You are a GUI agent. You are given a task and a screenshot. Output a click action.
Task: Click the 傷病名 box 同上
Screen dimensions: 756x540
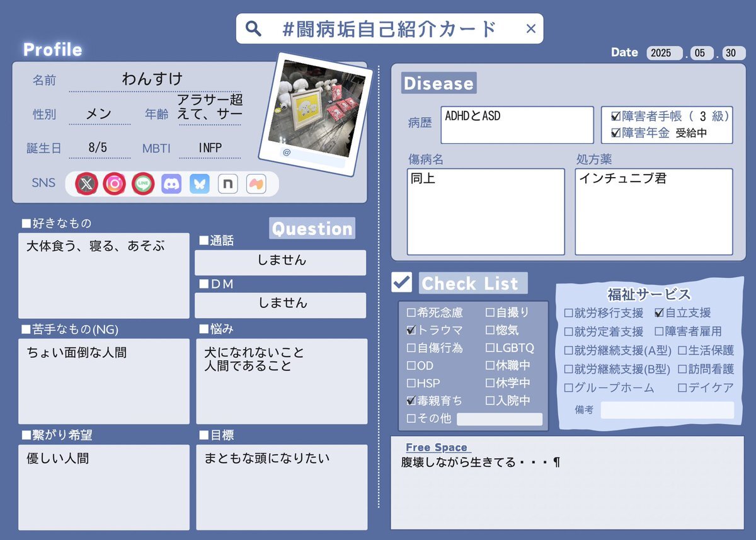click(486, 211)
